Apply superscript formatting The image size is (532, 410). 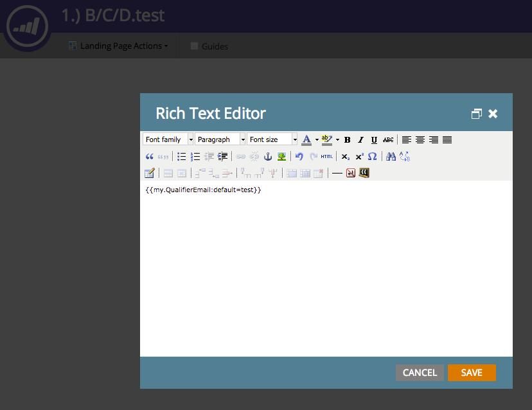click(x=359, y=156)
